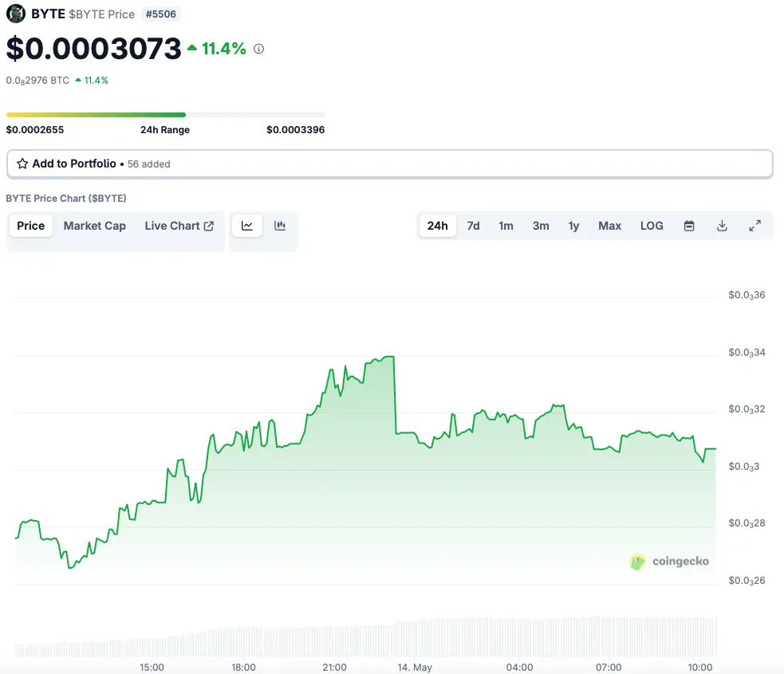This screenshot has width=784, height=674.
Task: Open the calendar date range picker
Action: 689,226
